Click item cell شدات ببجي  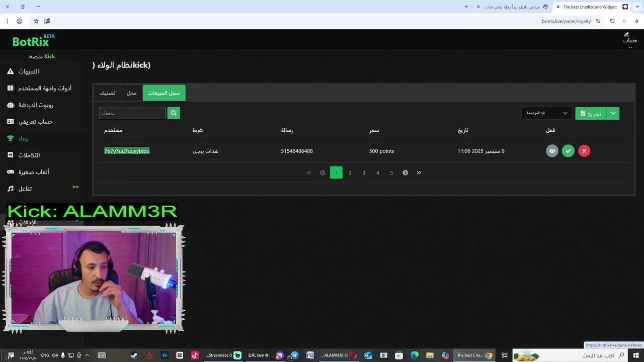[x=205, y=151]
